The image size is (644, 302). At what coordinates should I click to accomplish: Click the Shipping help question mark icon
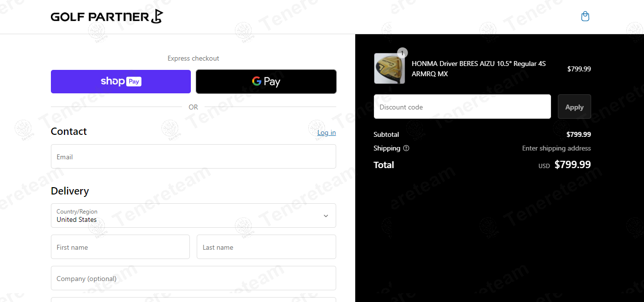pos(406,148)
